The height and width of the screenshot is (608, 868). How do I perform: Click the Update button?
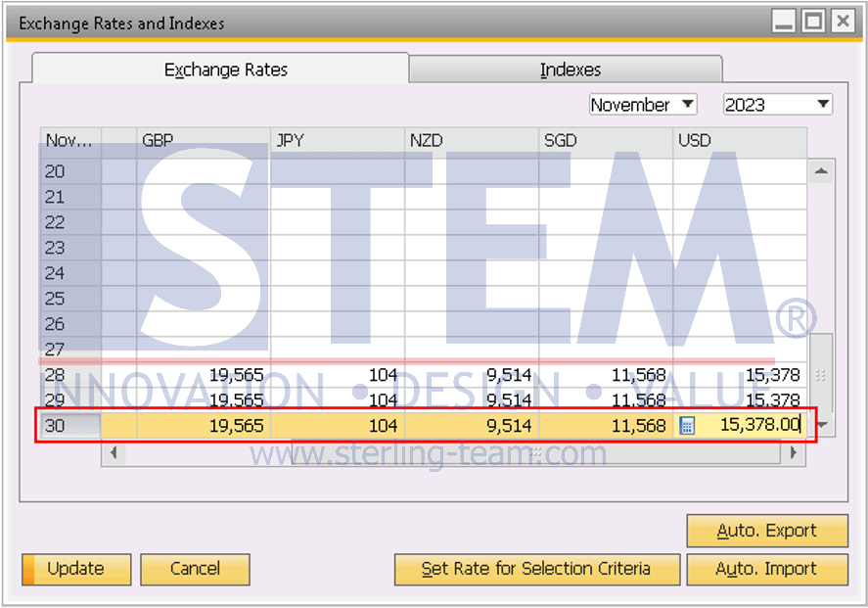tap(76, 569)
